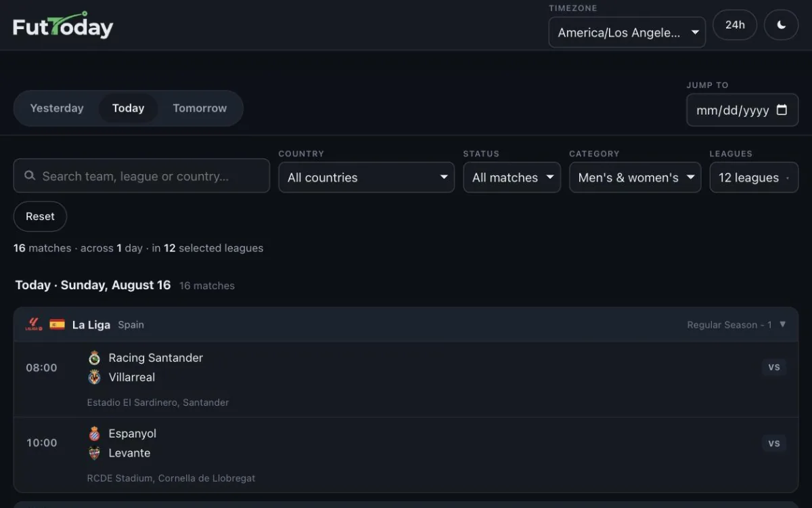
Task: Click the Levante crest
Action: [94, 453]
